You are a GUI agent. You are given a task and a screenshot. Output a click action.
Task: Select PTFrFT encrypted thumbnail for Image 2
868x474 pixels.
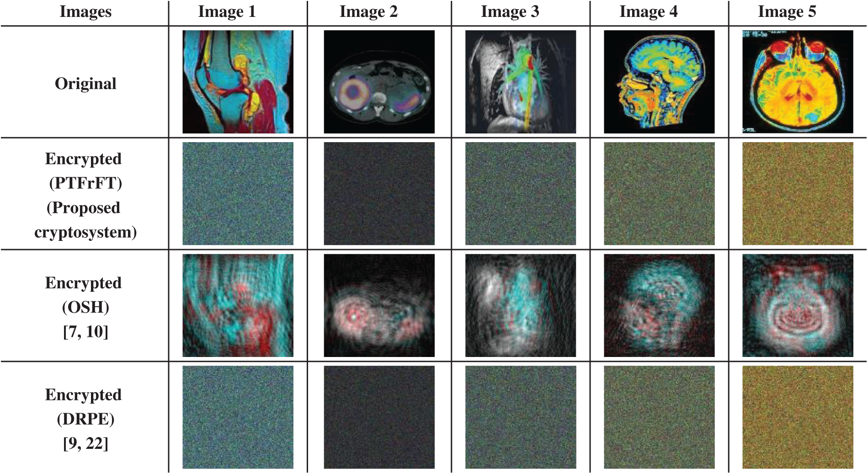tap(379, 194)
